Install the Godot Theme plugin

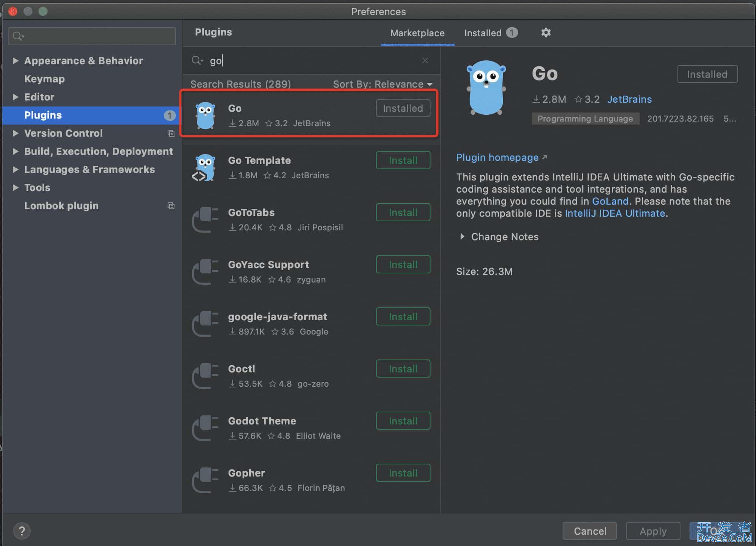(x=403, y=421)
